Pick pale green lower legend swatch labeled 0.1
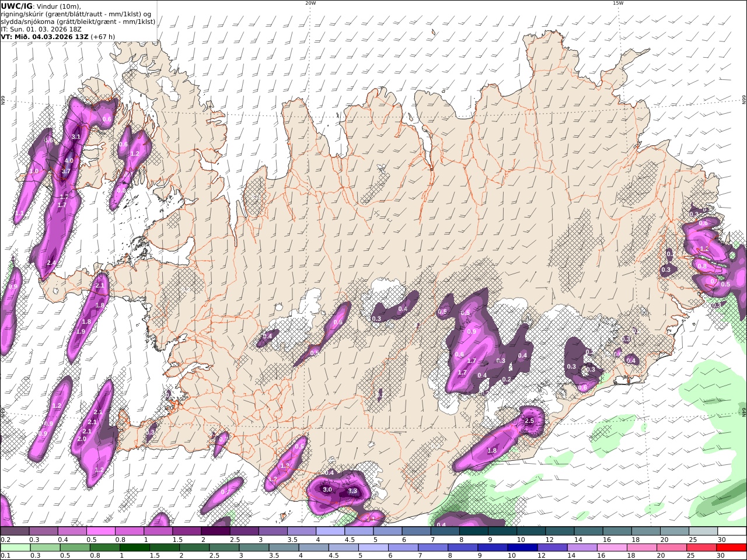This screenshot has width=747, height=560. tap(16, 548)
